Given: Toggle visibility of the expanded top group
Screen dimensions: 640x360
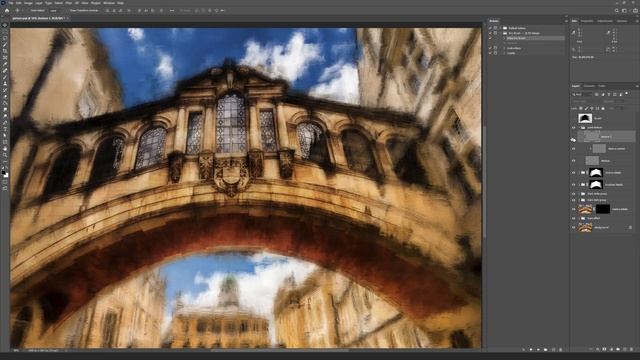Looking at the screenshot, I should (573, 127).
